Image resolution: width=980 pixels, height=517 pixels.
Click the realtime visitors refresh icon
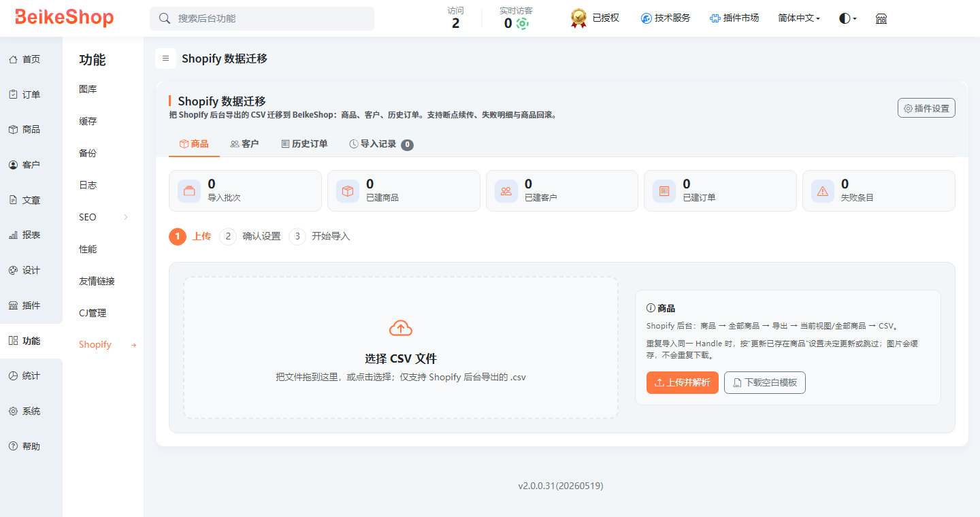pos(522,23)
